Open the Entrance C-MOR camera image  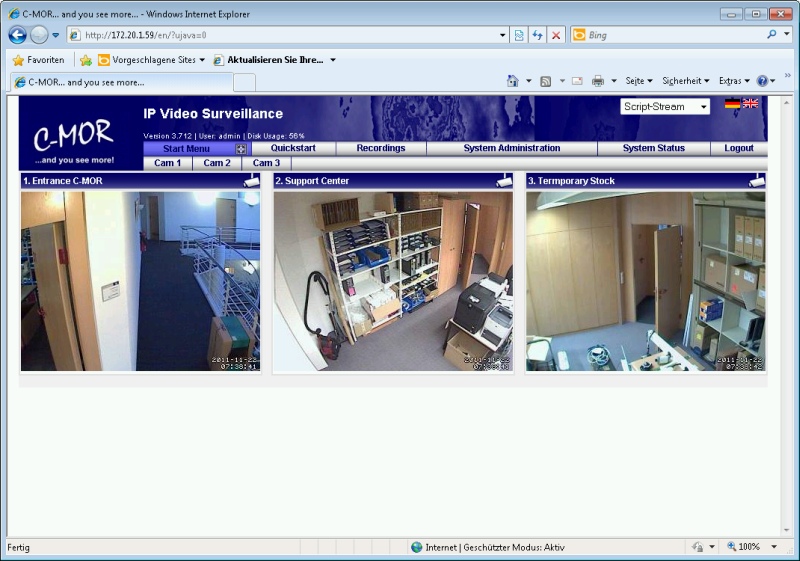140,281
